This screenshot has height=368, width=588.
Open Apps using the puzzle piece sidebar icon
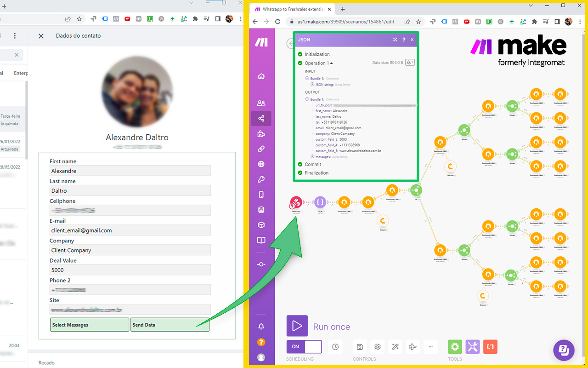pyautogui.click(x=261, y=133)
